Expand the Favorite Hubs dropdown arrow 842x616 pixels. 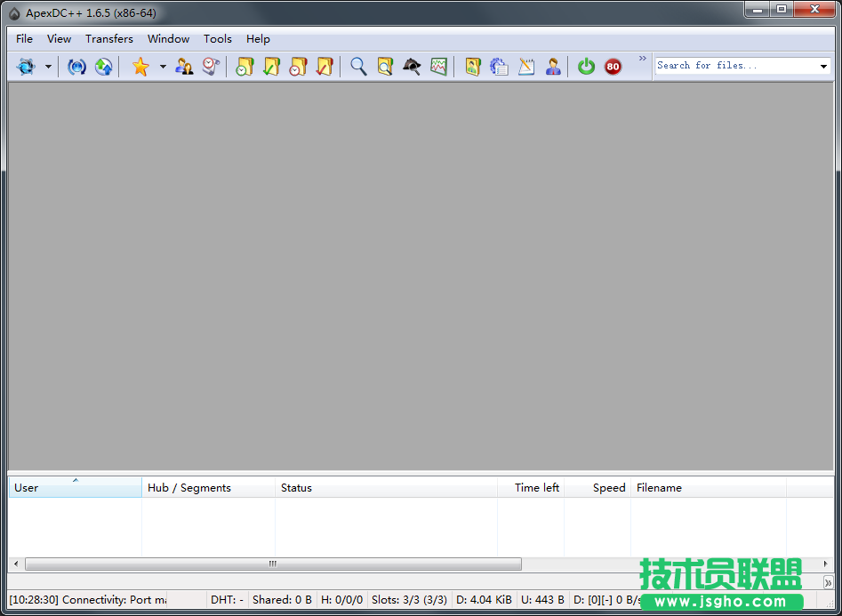tap(163, 67)
